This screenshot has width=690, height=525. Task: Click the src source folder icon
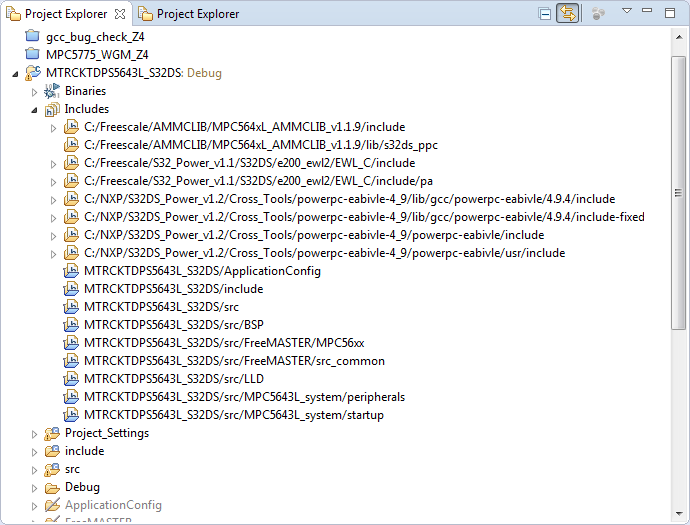(x=52, y=470)
